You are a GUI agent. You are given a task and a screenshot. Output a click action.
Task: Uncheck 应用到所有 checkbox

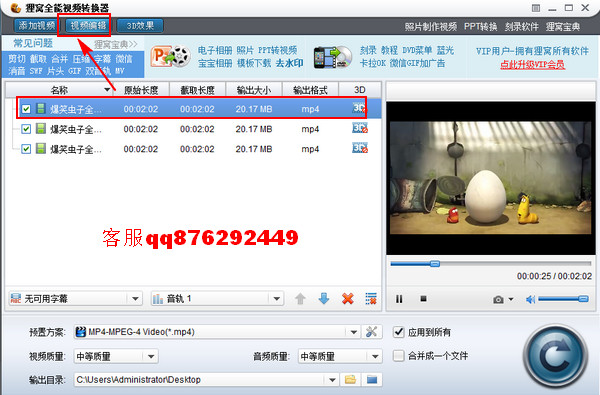tap(398, 332)
